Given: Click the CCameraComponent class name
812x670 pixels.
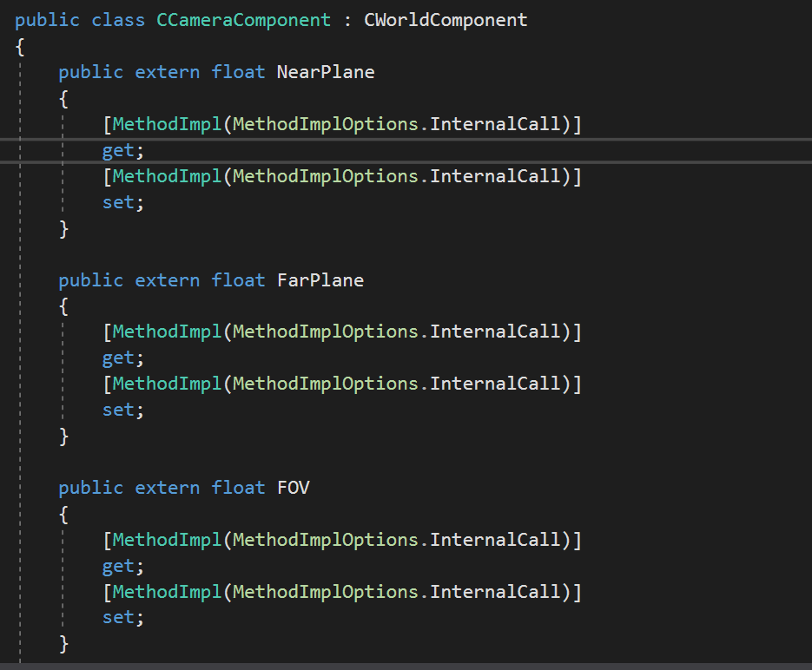Looking at the screenshot, I should click(243, 20).
